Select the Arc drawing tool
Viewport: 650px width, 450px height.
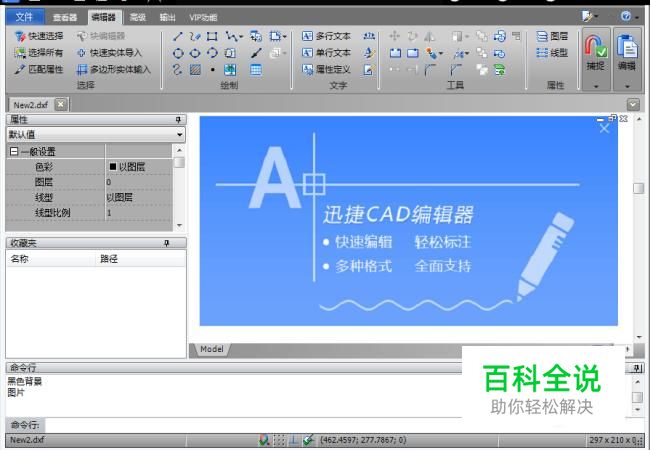tap(212, 53)
